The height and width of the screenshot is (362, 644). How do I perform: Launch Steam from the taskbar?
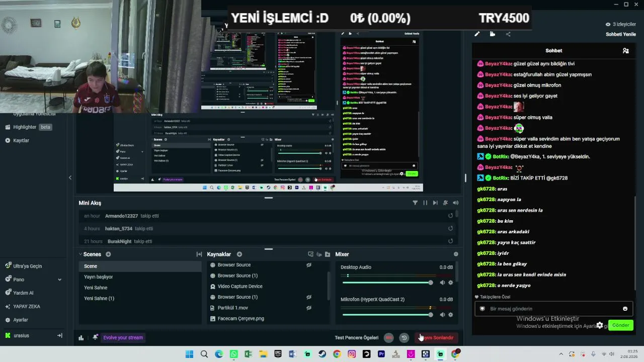(323, 354)
